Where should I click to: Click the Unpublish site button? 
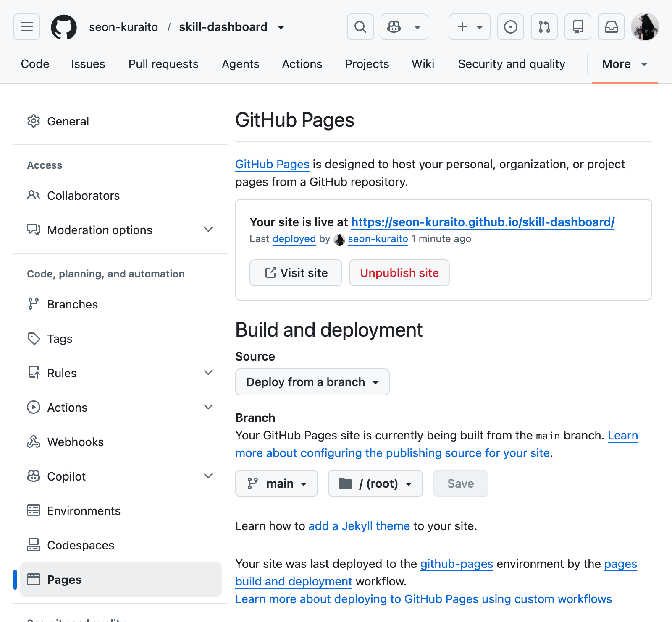(x=399, y=273)
